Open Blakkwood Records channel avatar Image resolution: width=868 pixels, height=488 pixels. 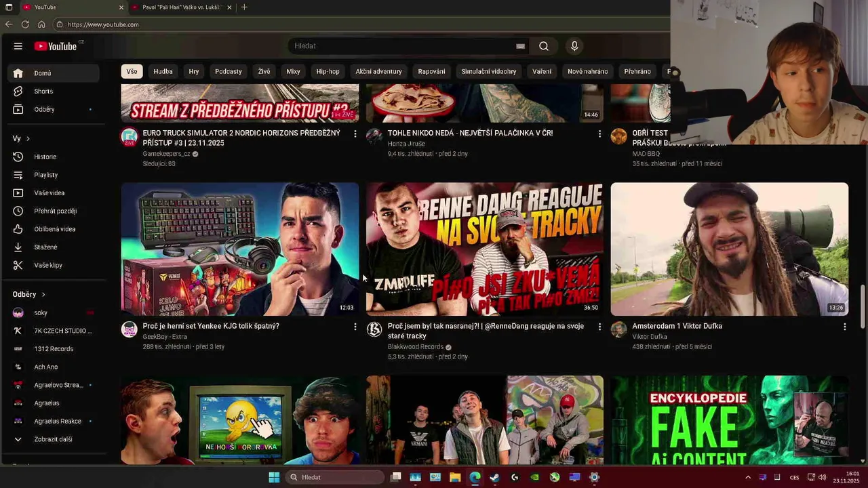click(x=374, y=330)
